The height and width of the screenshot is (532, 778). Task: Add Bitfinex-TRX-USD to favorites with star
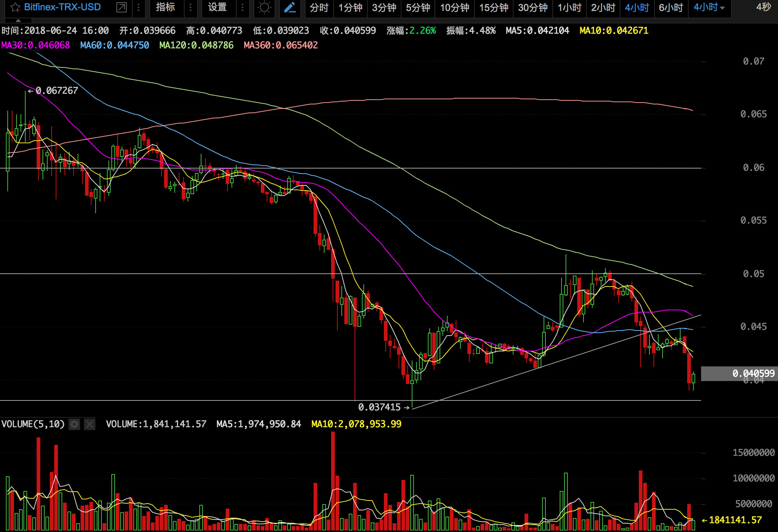click(x=15, y=7)
